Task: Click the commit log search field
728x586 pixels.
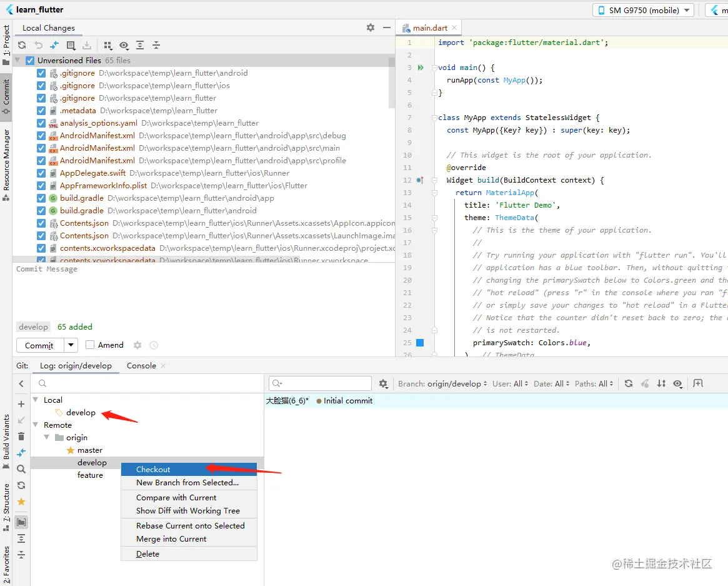Action: [321, 383]
